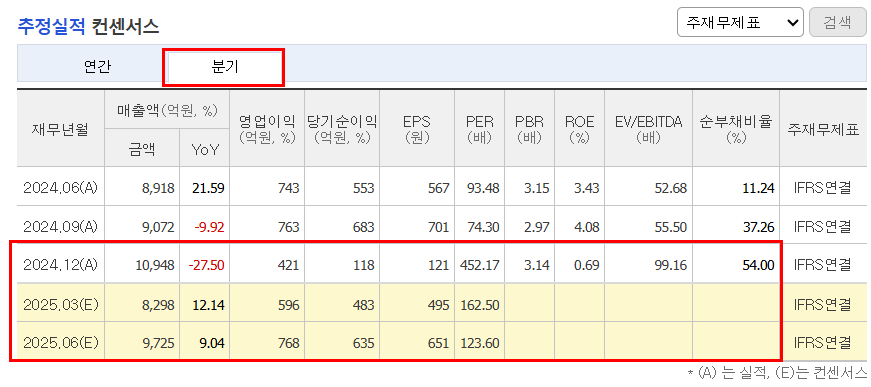Click estimated net income 635
The height and width of the screenshot is (387, 871).
tap(363, 344)
